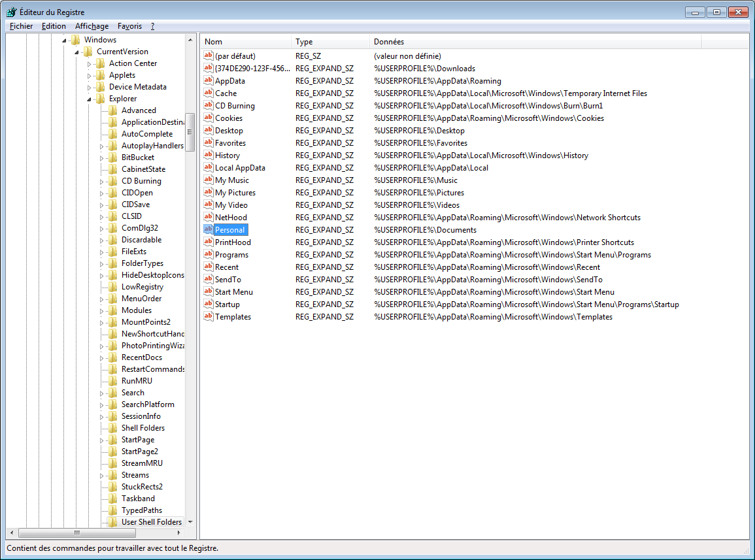
Task: Collapse the Explorer tree node
Action: click(x=90, y=99)
